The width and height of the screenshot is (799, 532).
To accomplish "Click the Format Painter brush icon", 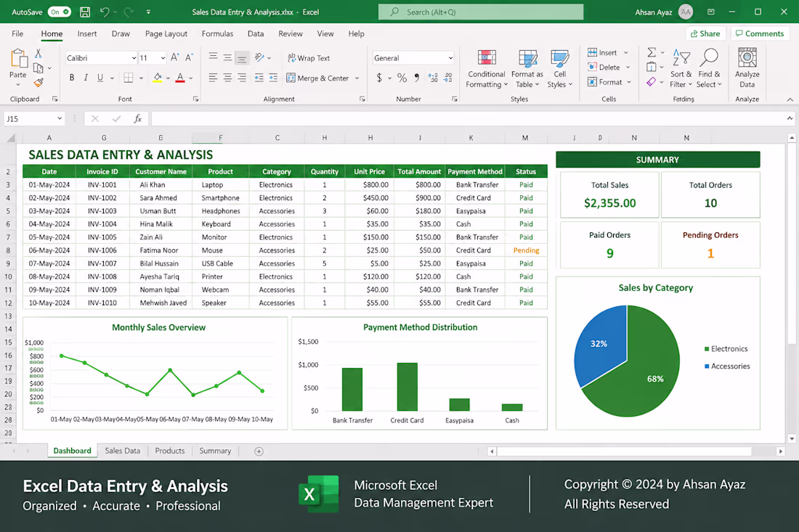I will point(38,82).
